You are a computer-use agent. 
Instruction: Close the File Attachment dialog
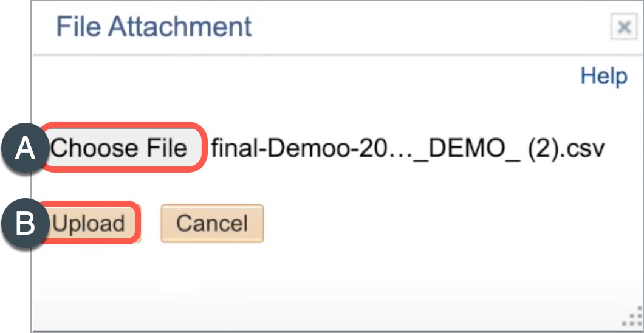623,27
